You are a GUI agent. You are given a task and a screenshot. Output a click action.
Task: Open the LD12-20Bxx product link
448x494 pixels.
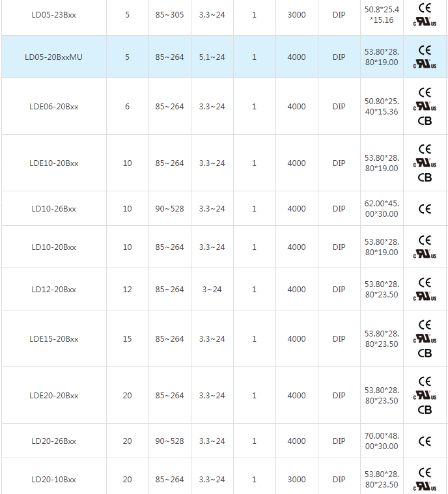pos(54,290)
